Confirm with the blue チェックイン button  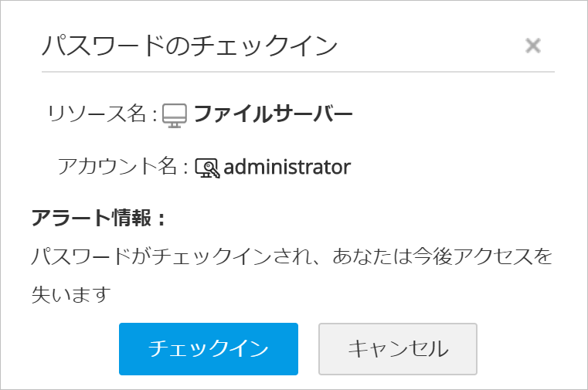(208, 349)
